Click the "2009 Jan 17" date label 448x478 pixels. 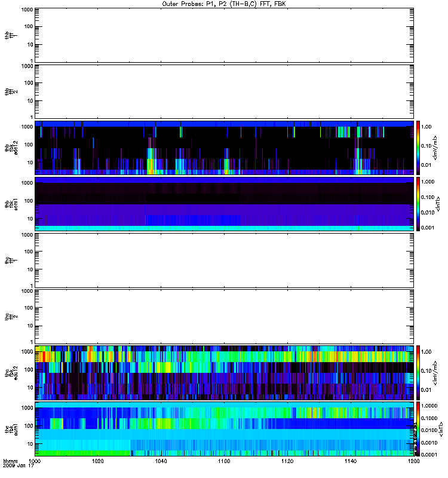[x=19, y=466]
